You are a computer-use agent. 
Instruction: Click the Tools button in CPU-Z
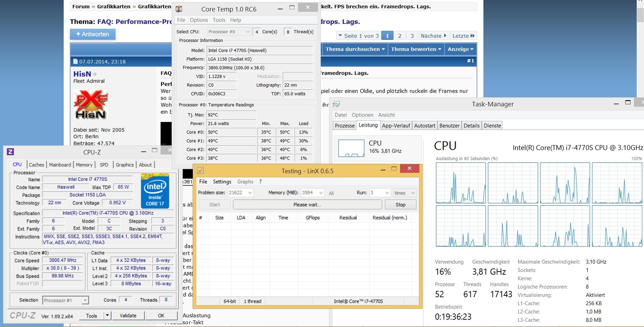click(x=91, y=316)
